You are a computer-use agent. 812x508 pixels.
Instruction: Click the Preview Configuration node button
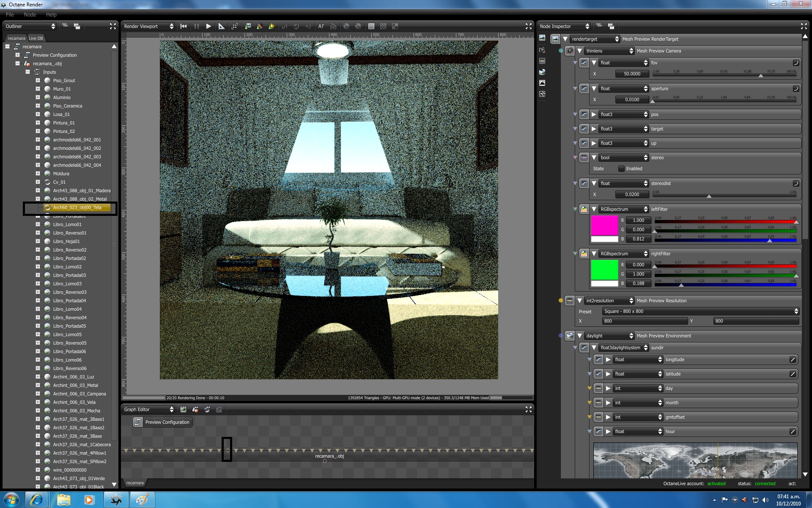pos(162,422)
